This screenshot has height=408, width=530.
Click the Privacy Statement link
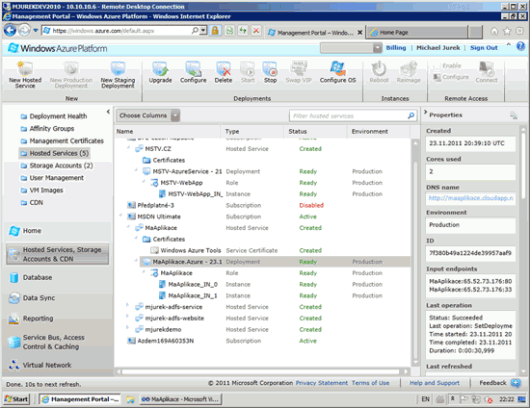(x=321, y=383)
